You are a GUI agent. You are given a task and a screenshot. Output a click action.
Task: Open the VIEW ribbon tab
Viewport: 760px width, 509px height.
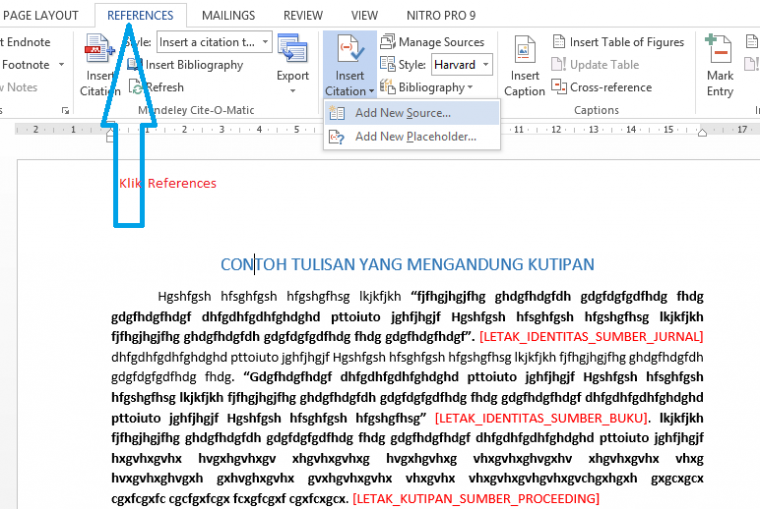364,16
